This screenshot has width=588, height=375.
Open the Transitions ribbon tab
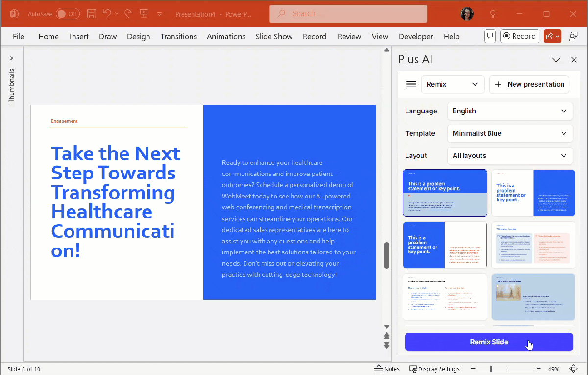[178, 37]
